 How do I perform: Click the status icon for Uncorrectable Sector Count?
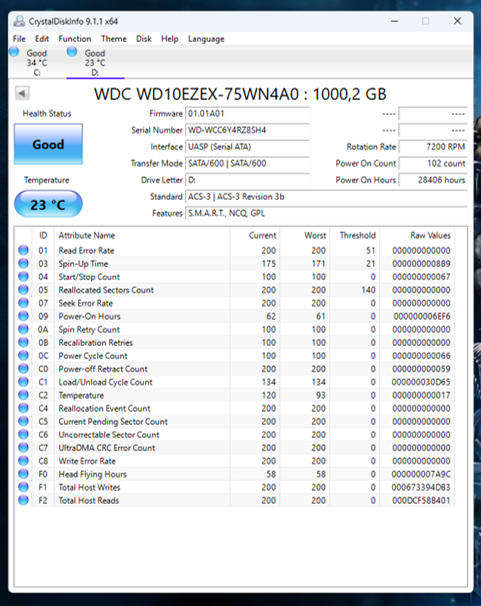point(23,434)
